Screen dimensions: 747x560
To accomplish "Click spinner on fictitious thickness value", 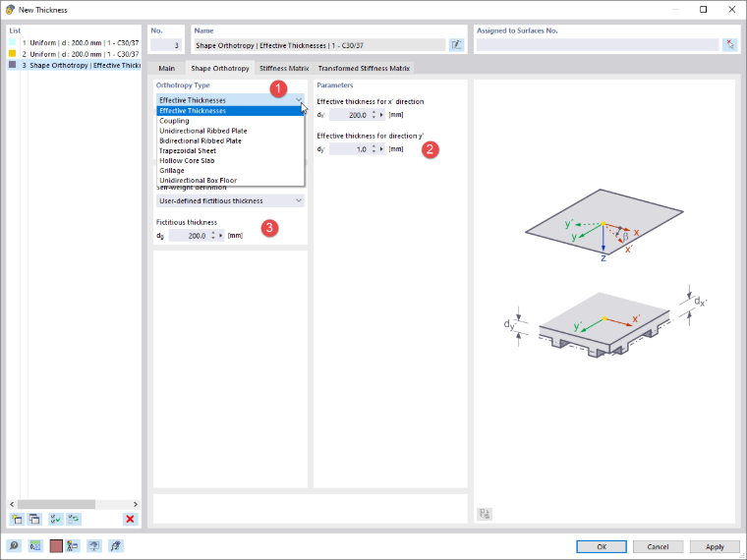I will (x=213, y=236).
